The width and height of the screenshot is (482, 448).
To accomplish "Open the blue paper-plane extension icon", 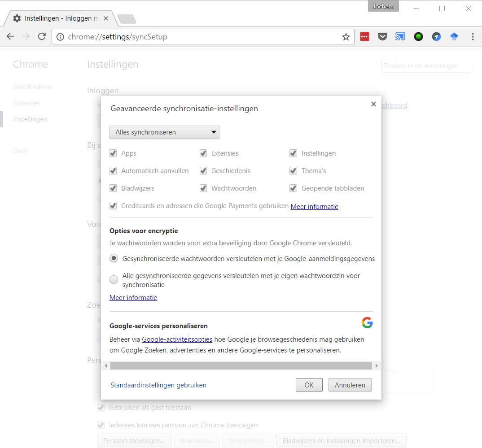I will 436,37.
